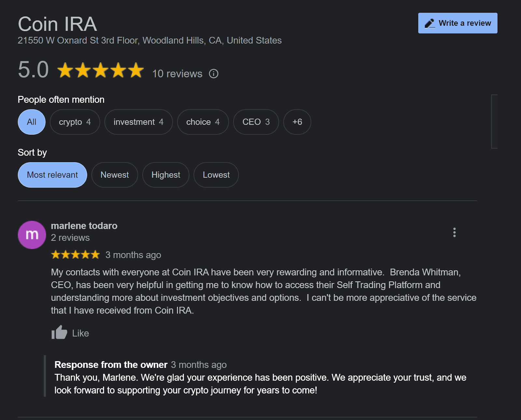
Task: Expand the +6 more mention topics
Action: pyautogui.click(x=297, y=122)
